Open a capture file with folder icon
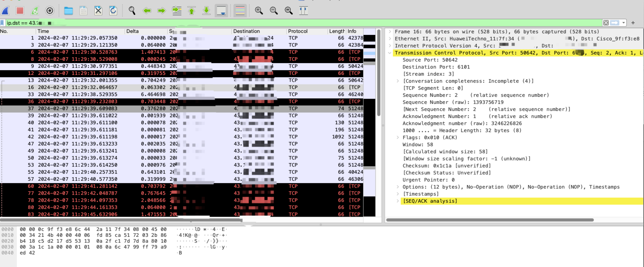644x267 pixels. [x=68, y=11]
